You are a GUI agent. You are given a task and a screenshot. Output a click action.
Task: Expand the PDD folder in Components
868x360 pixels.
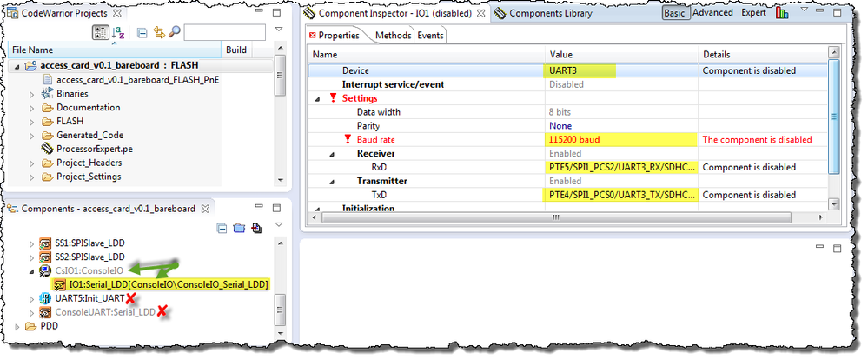tap(17, 327)
